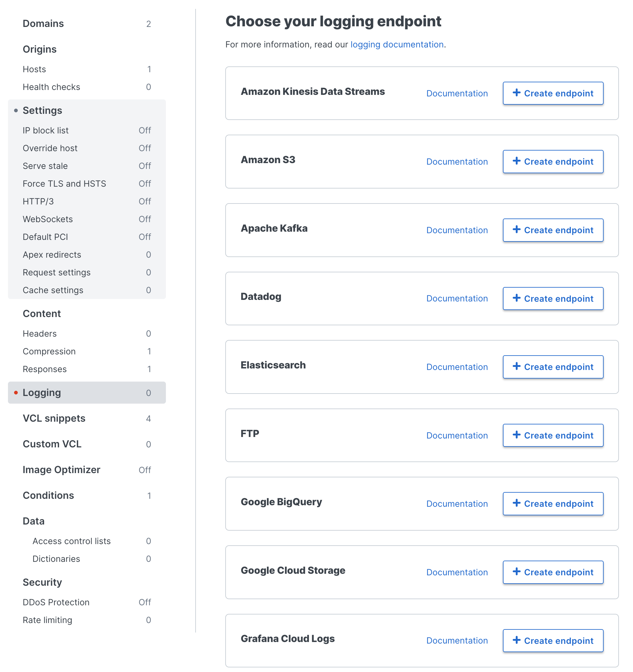The height and width of the screenshot is (672, 633).
Task: Create a Google BigQuery endpoint
Action: (552, 503)
